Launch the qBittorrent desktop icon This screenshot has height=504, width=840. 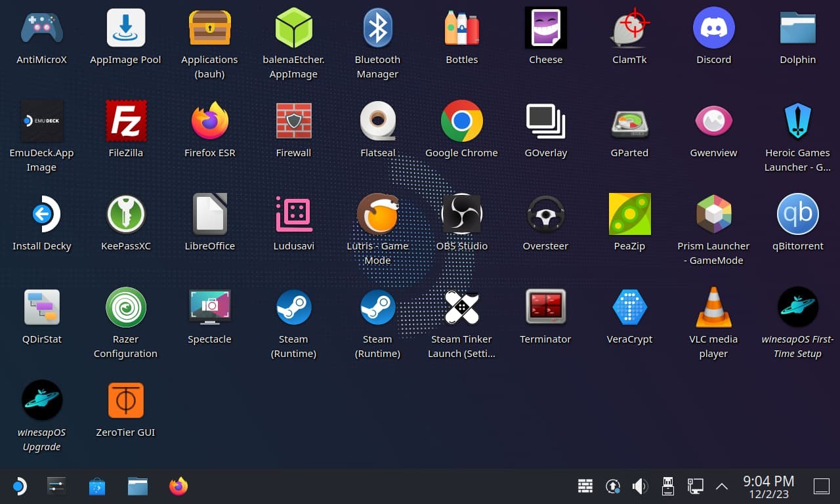pyautogui.click(x=798, y=215)
